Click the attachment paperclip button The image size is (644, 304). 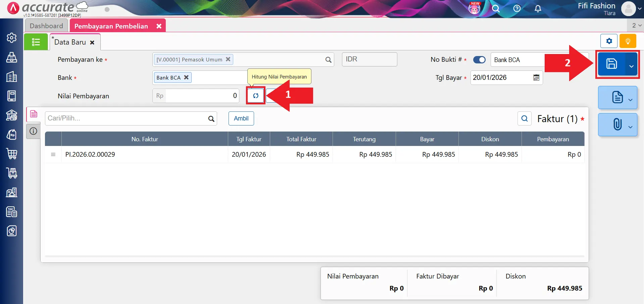pyautogui.click(x=617, y=124)
